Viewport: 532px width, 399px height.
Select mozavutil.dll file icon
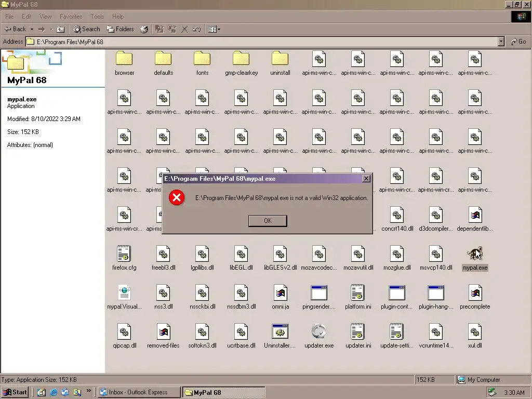point(358,254)
